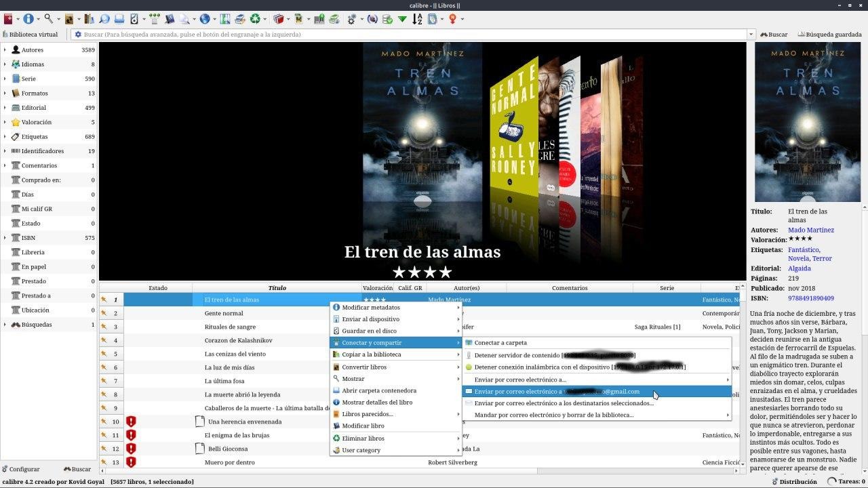Open the Terror tag link

822,258
